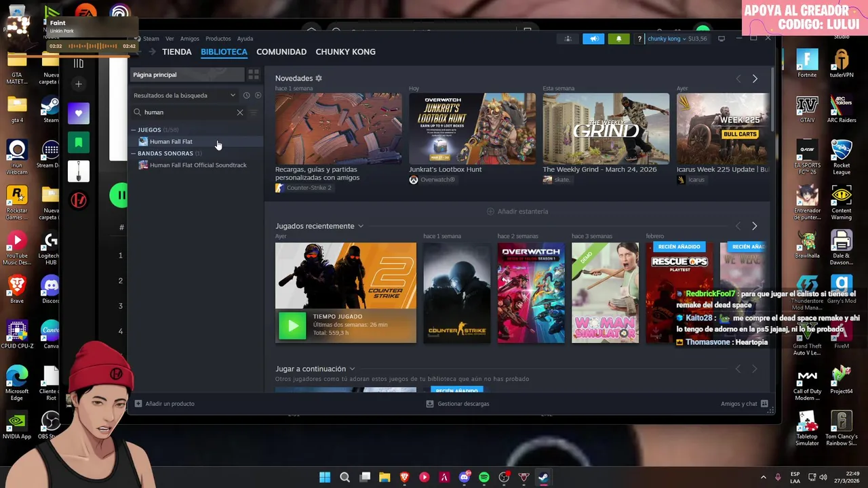Click microphone icon in system tray

(778, 477)
